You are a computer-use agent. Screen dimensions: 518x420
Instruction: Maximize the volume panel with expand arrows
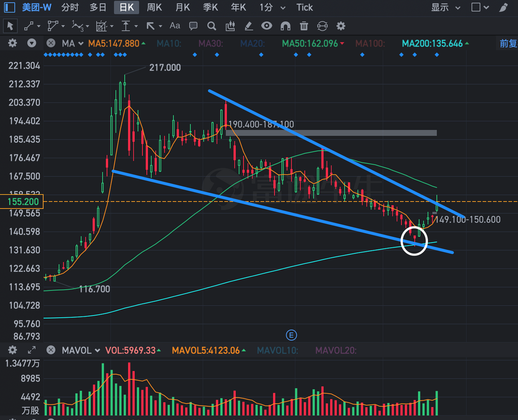[x=32, y=350]
